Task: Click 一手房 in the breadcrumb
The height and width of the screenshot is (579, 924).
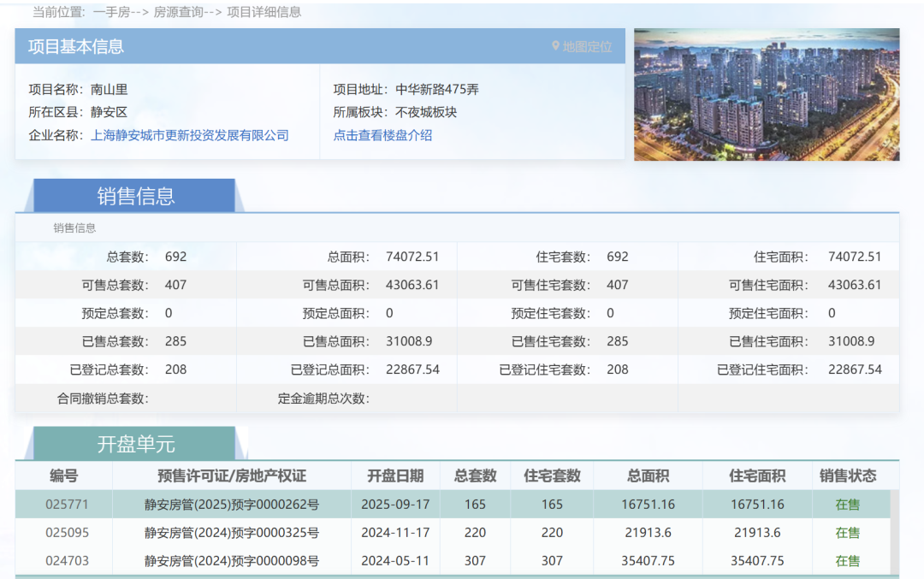Action: [111, 12]
